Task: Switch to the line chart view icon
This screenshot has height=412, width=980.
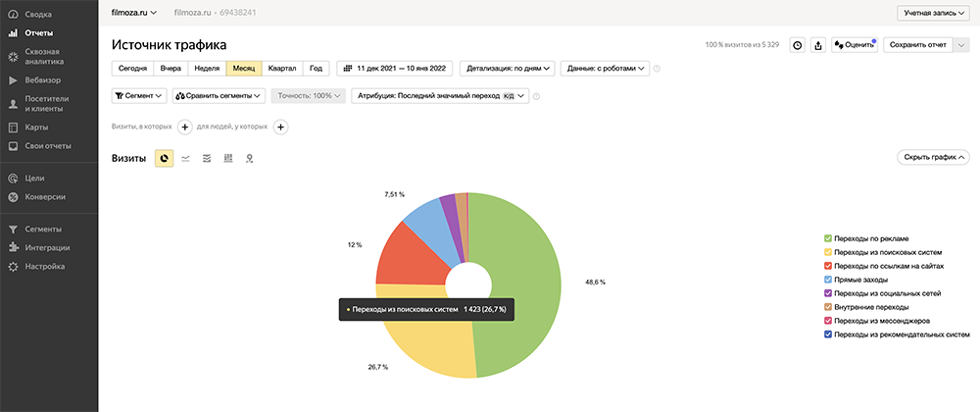Action: click(185, 158)
